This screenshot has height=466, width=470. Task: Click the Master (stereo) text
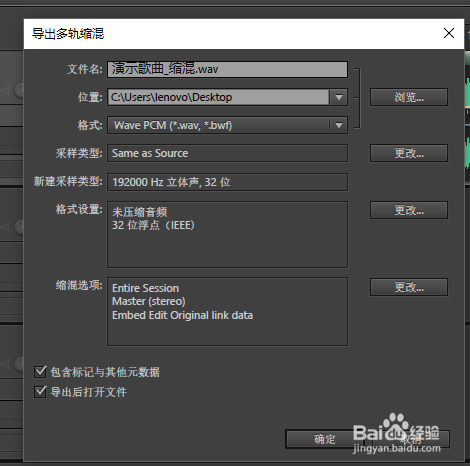149,301
